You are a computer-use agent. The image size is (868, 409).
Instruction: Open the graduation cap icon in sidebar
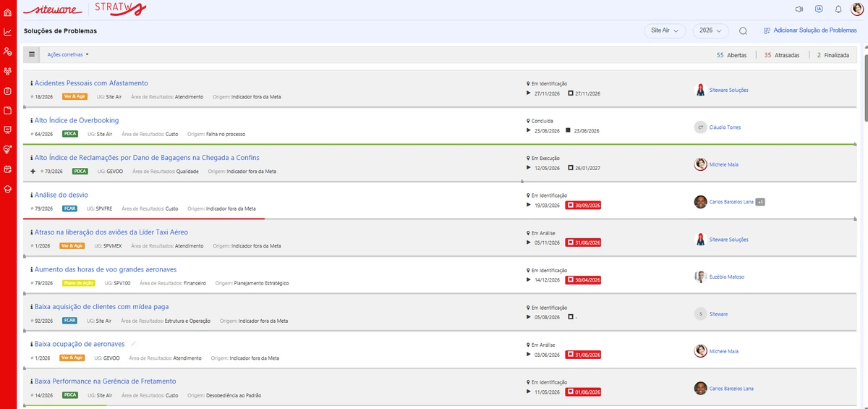point(8,188)
